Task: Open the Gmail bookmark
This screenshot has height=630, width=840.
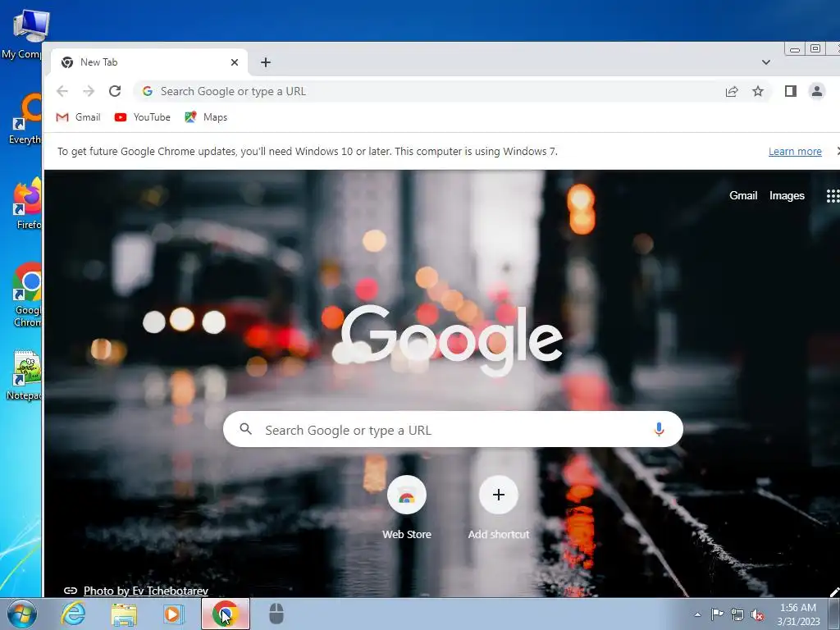Action: [78, 117]
